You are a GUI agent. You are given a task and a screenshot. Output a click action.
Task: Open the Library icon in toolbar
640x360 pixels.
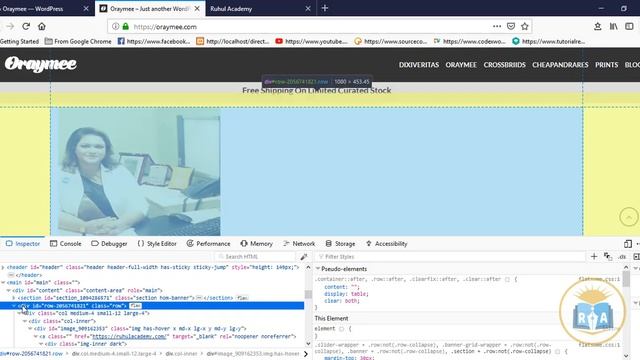[613, 26]
